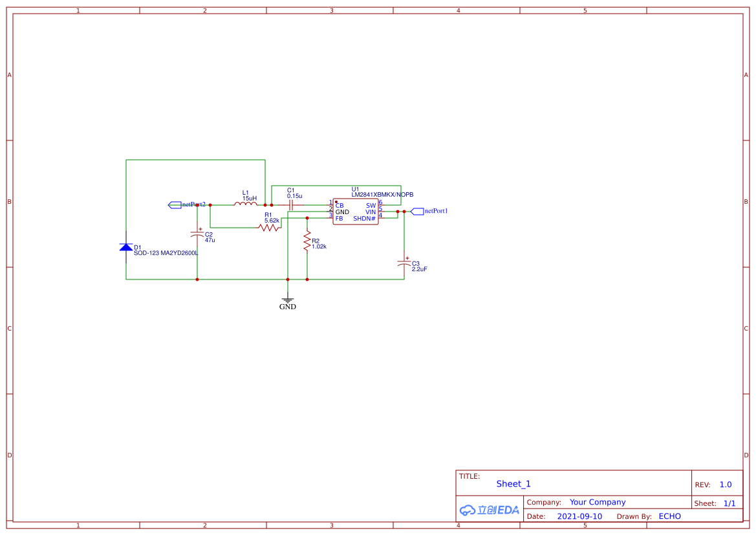756x535 pixels.
Task: Select the R1 resistor zigzag symbol
Action: tap(269, 228)
